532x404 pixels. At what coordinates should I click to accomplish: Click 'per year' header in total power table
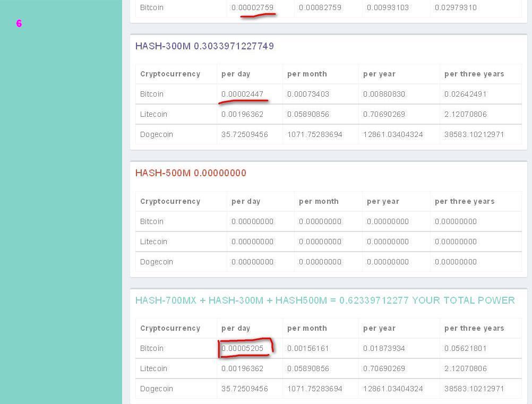(379, 329)
